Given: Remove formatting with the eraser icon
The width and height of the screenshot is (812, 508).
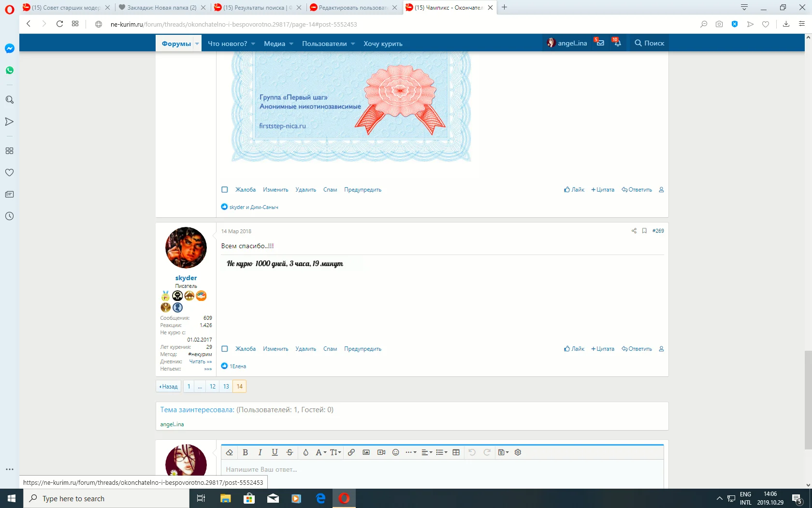Looking at the screenshot, I should [230, 452].
